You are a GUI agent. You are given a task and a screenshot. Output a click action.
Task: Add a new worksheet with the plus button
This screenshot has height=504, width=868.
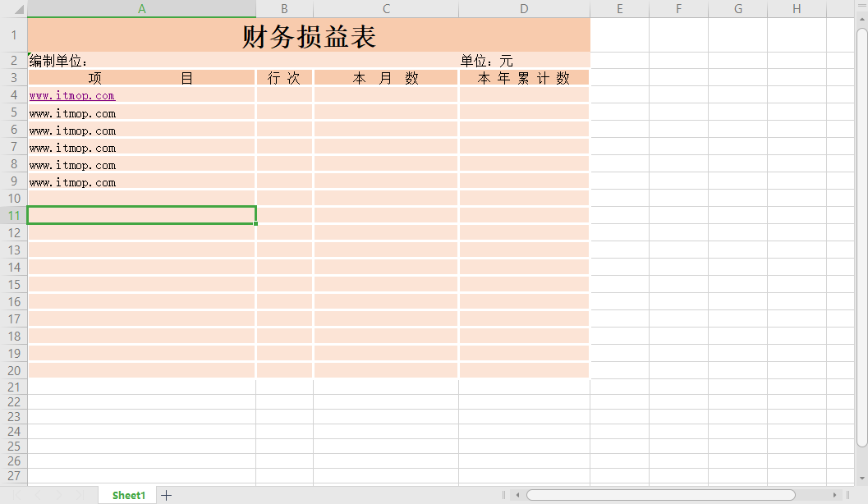pos(166,495)
